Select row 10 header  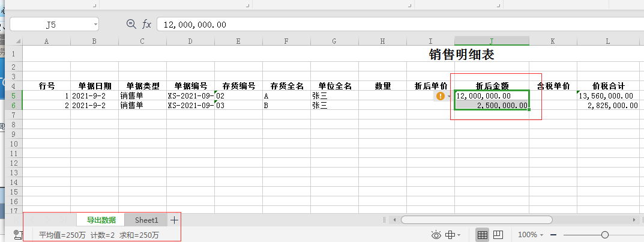coord(14,144)
